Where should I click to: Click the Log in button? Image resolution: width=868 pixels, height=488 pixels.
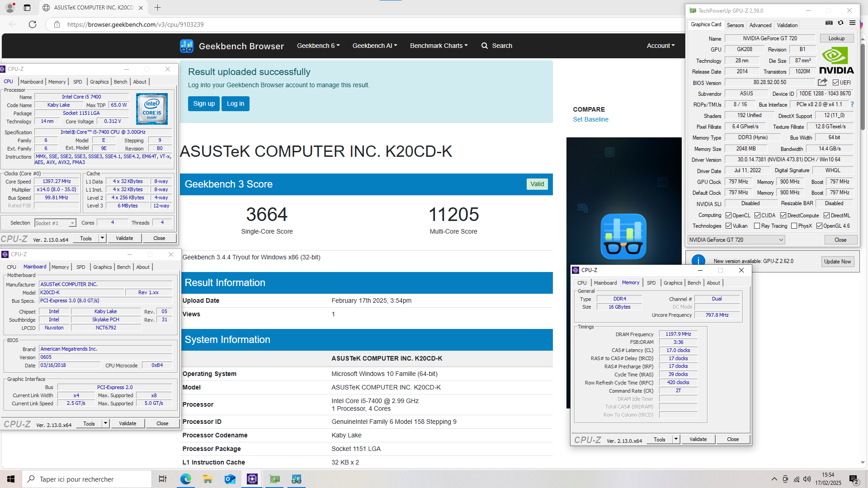(x=236, y=103)
